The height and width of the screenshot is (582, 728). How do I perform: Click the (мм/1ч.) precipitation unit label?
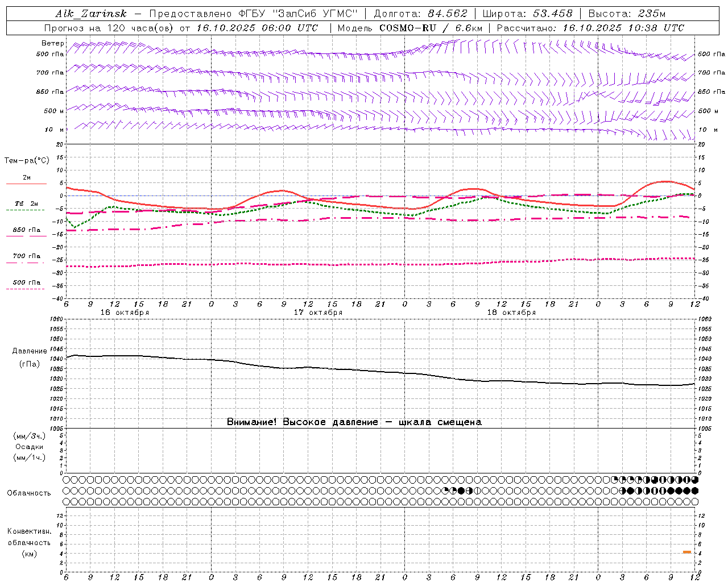[30, 458]
